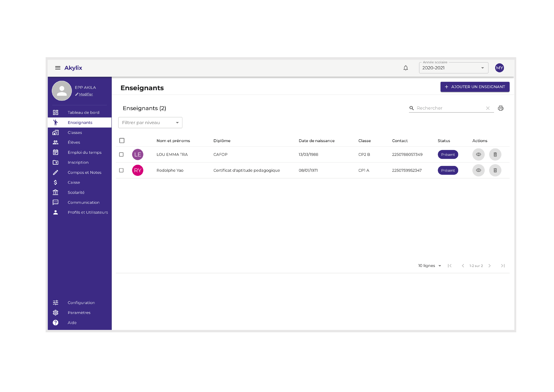Check the select-all header checkbox

pyautogui.click(x=122, y=140)
